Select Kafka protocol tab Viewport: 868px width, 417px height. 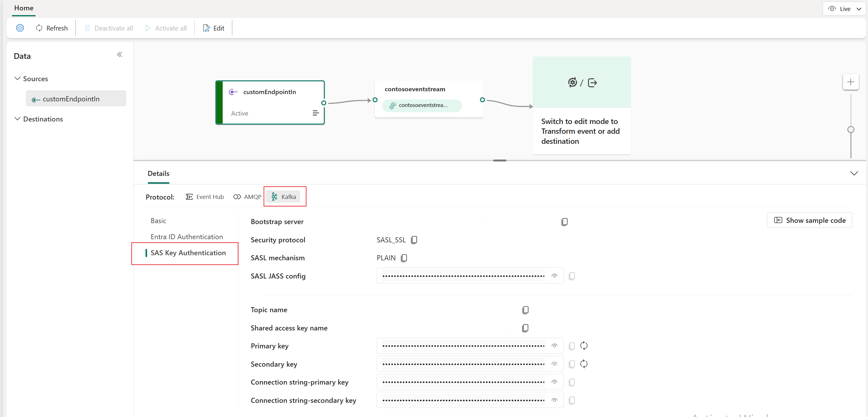tap(284, 196)
